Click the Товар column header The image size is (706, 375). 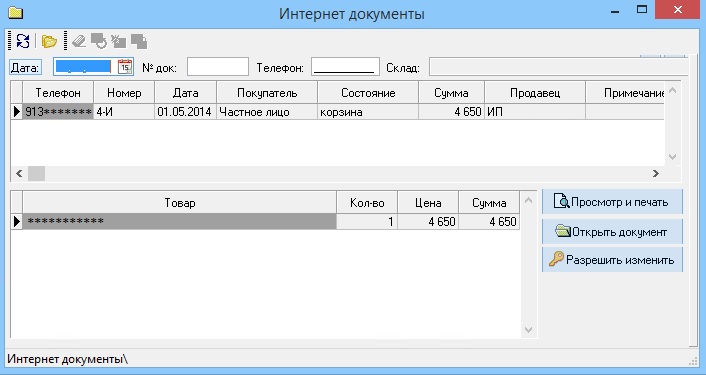pyautogui.click(x=180, y=203)
